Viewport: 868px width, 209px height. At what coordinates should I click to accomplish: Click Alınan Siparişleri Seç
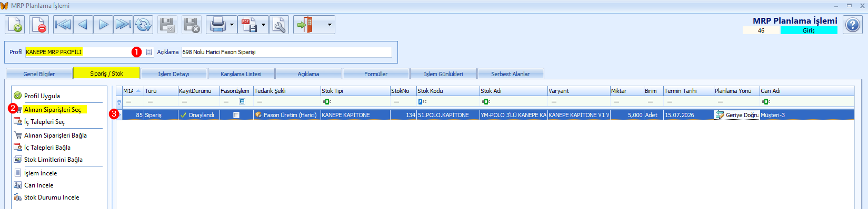53,110
